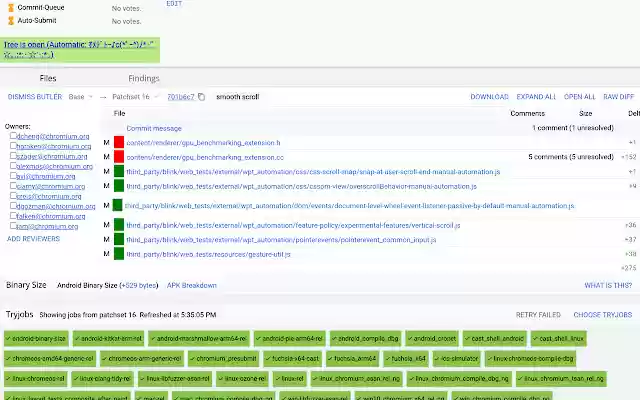The image size is (640, 400).
Task: Open linux-chromeos-compile-dbg tryjob chip
Action: (x=530, y=358)
